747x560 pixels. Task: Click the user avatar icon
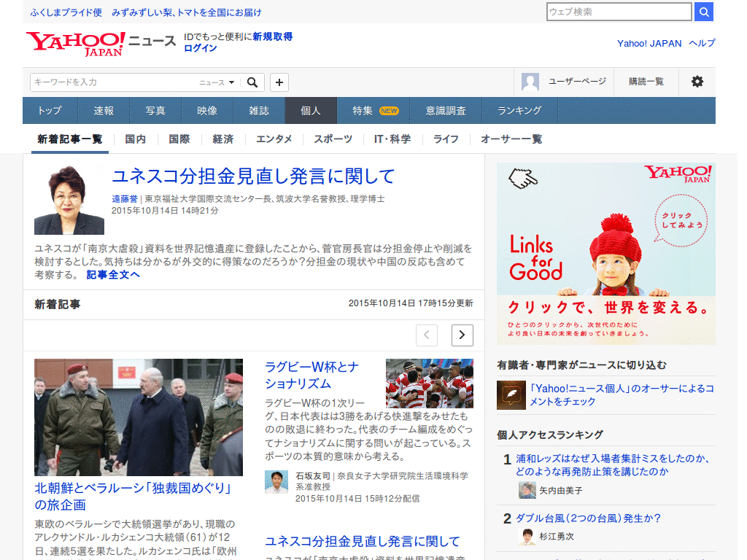[x=530, y=82]
